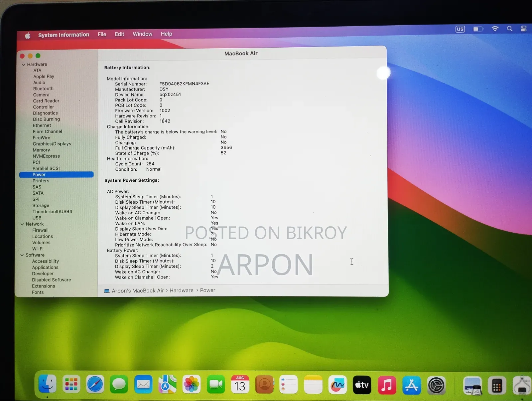
Task: Select Wi-Fi under Network
Action: tap(38, 249)
